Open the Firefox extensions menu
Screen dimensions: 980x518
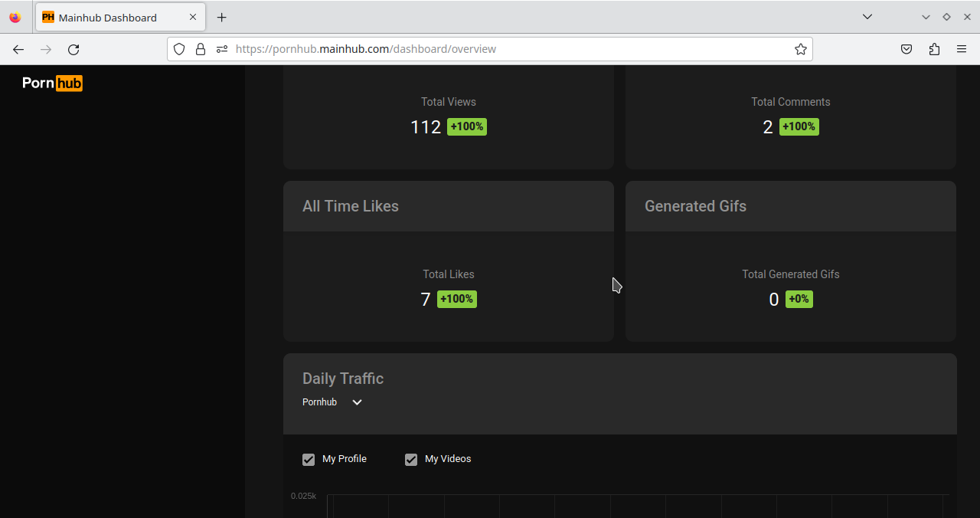(934, 49)
